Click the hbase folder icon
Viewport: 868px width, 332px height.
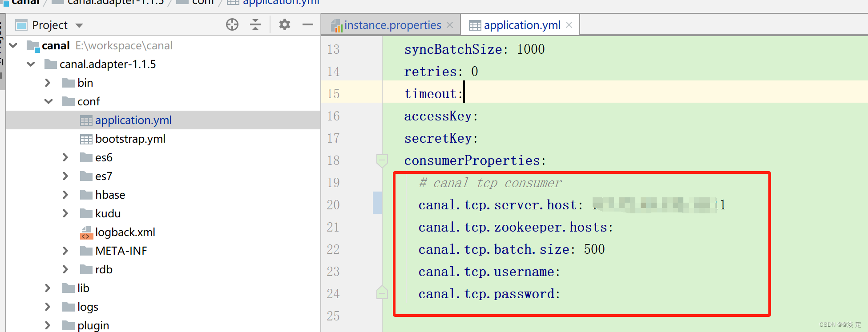pyautogui.click(x=86, y=195)
